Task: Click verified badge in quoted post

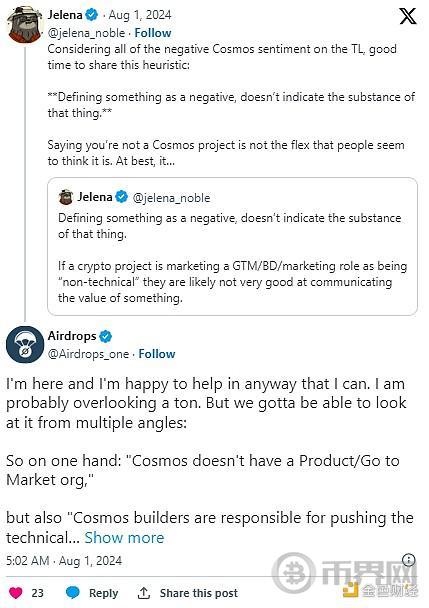Action: [x=122, y=197]
